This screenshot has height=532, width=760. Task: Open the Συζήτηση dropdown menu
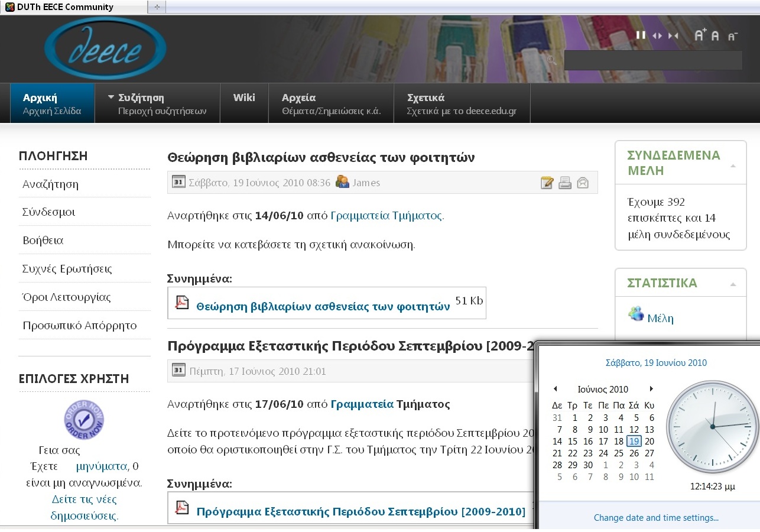click(157, 103)
